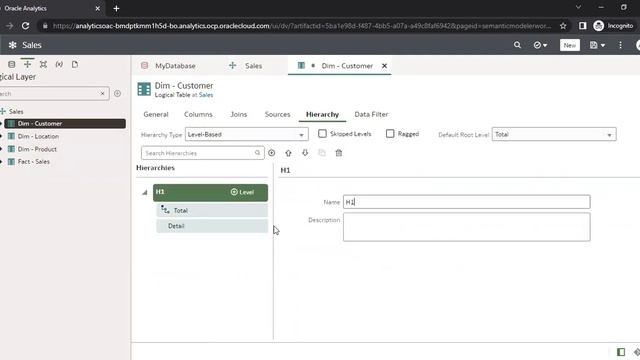Open the Check Consistency dropdown icon
Screen dimensions: 640x360
(540, 45)
